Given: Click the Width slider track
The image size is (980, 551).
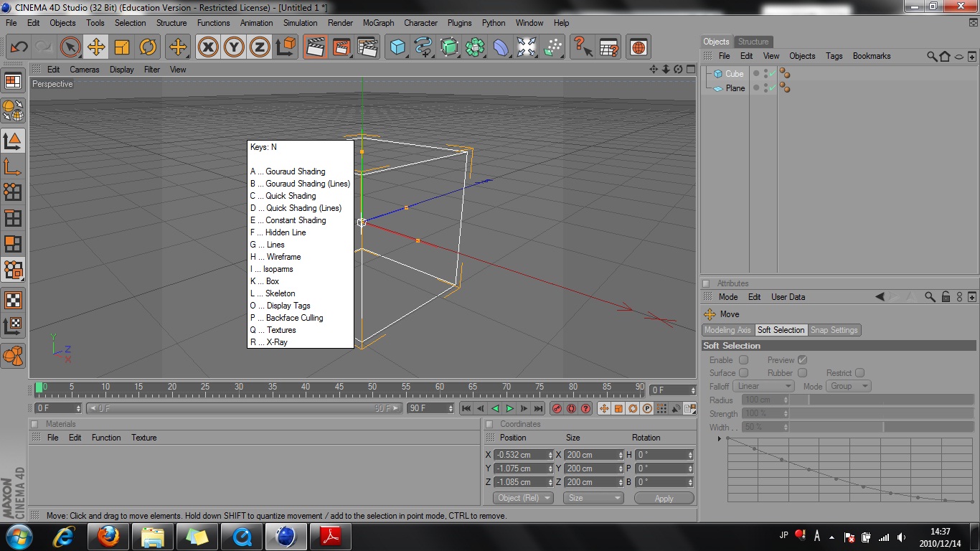Looking at the screenshot, I should tap(882, 427).
